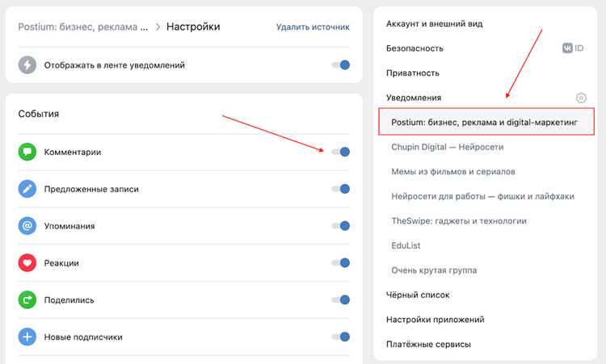Image resolution: width=606 pixels, height=364 pixels.
Task: Click Отображать в ленте уведомлений label
Action: click(x=115, y=65)
